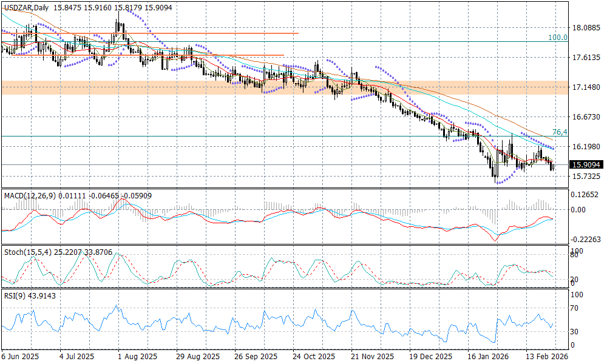607x364 pixels.
Task: Select the current price label 15.9094
Action: [x=586, y=164]
